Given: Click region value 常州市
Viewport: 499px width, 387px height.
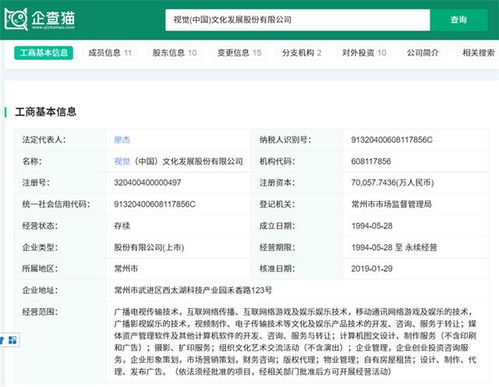Looking at the screenshot, I should [126, 269].
